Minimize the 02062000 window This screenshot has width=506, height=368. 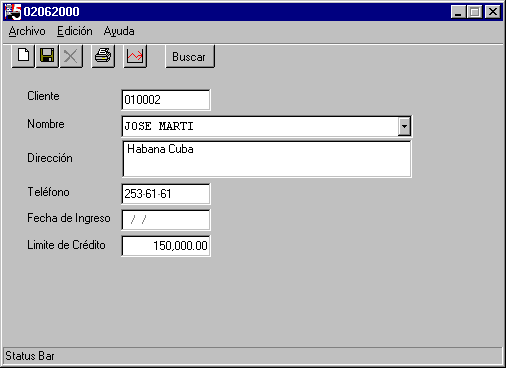point(458,12)
